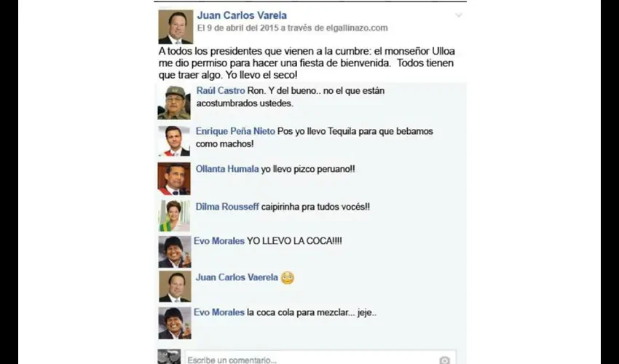The image size is (619, 364).
Task: Open the post options dropdown arrow
Action: [458, 15]
